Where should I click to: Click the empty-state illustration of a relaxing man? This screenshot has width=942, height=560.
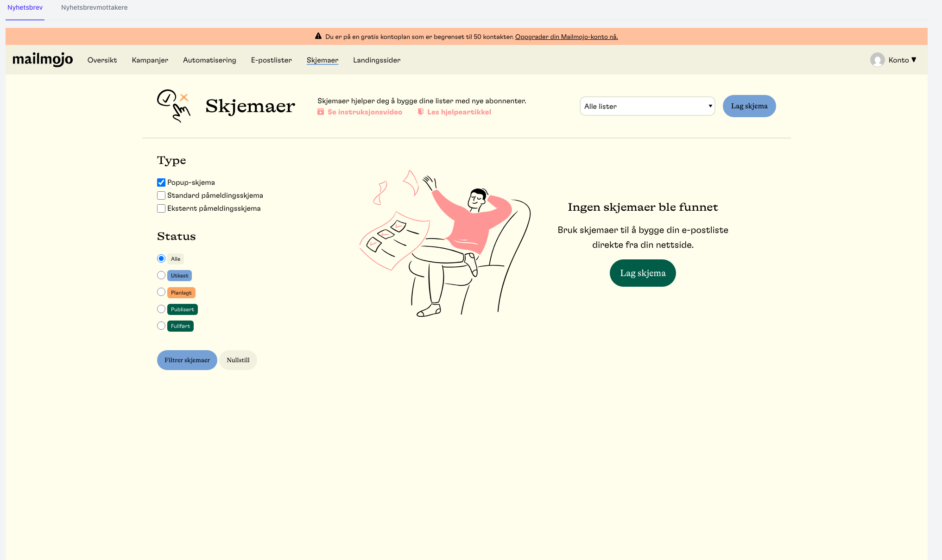(445, 243)
